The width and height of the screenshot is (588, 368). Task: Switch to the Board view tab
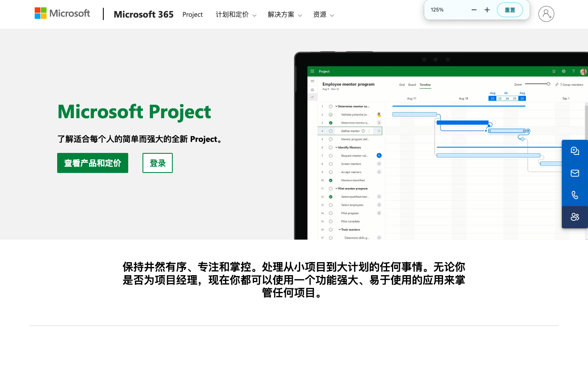pos(412,85)
